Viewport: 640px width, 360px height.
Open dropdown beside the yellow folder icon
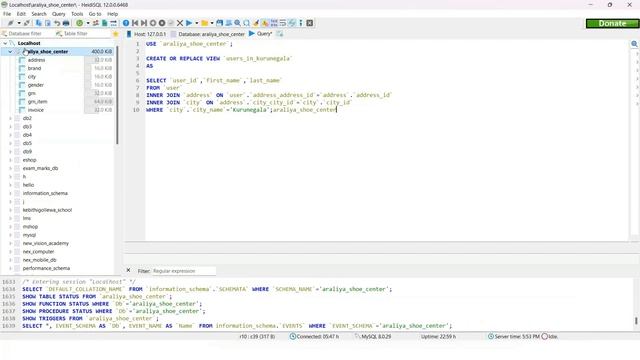212,23
